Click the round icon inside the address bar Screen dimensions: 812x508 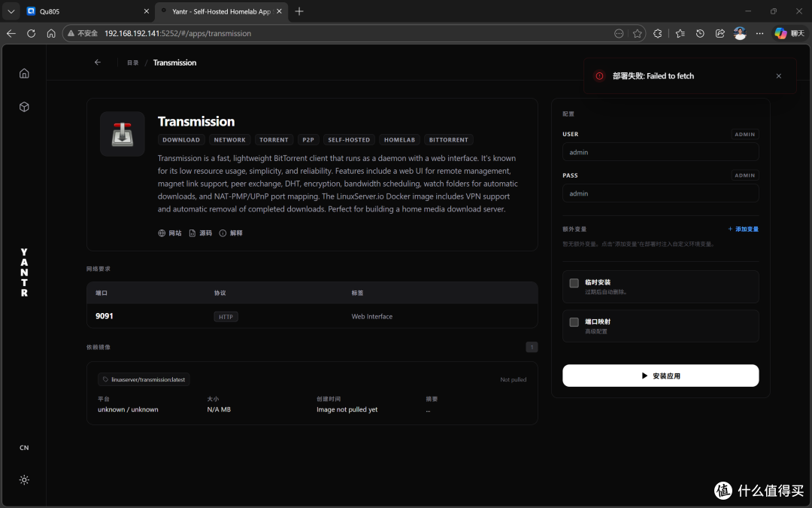point(619,33)
